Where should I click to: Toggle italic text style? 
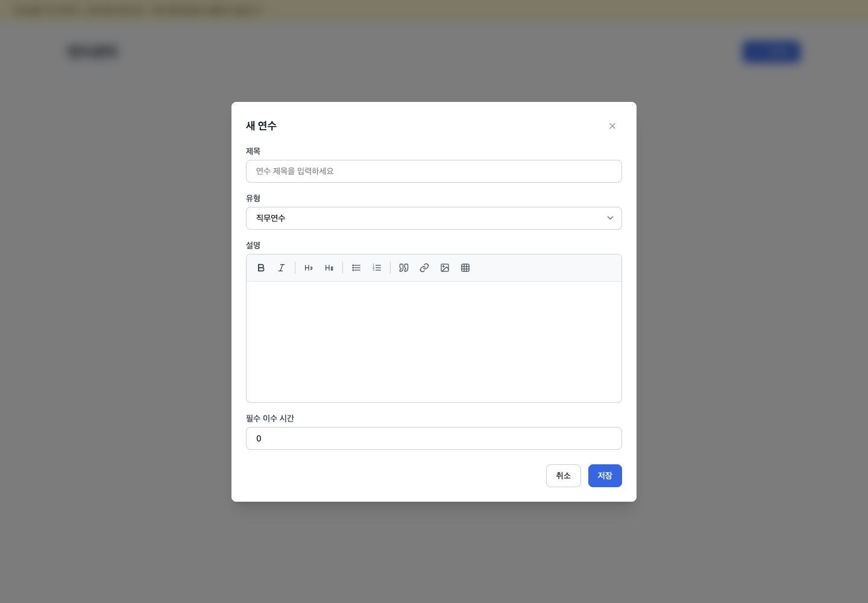(x=281, y=268)
